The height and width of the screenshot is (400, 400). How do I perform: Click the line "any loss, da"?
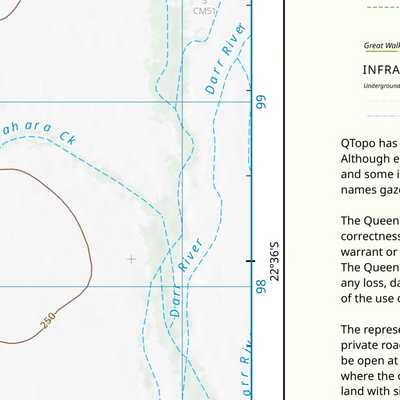click(370, 283)
